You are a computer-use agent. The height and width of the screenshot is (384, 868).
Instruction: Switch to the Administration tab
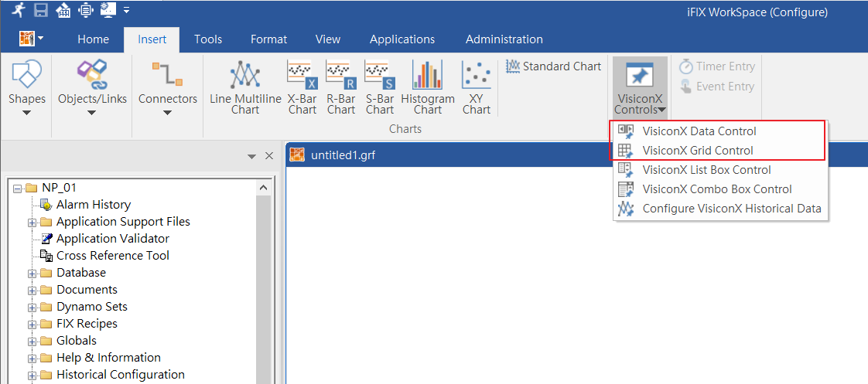(504, 39)
